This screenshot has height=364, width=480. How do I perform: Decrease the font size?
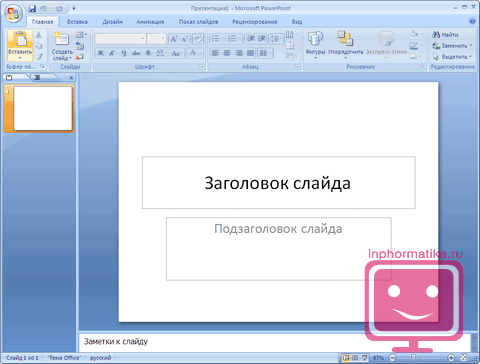tap(184, 39)
